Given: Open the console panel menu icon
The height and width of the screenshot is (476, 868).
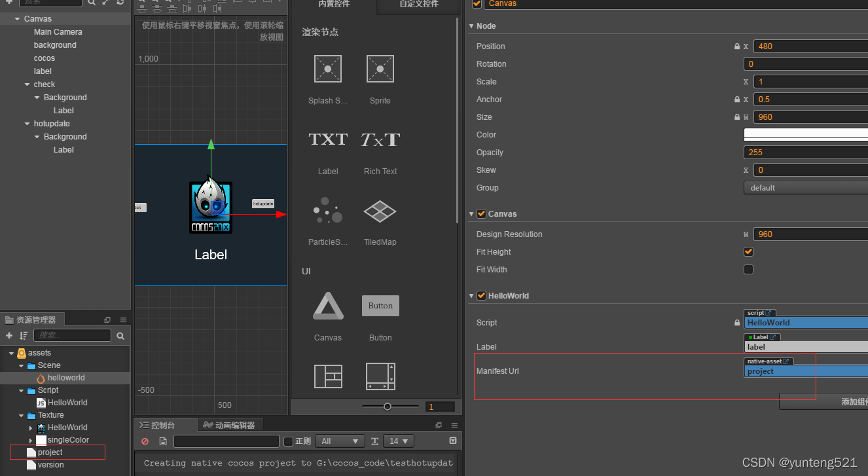Looking at the screenshot, I should [x=454, y=425].
